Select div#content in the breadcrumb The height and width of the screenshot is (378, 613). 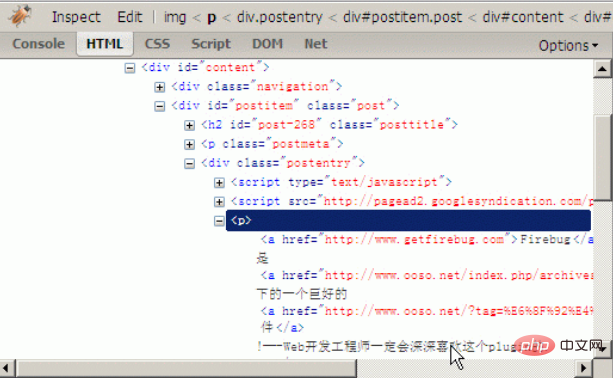(x=523, y=17)
